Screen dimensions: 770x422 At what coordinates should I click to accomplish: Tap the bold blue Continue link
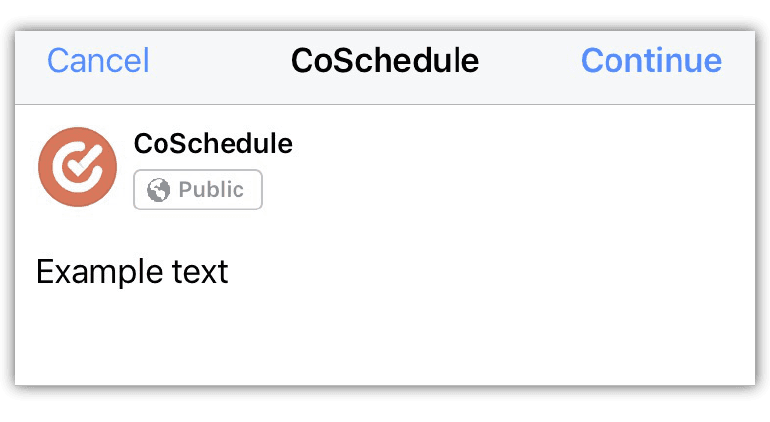pos(651,61)
